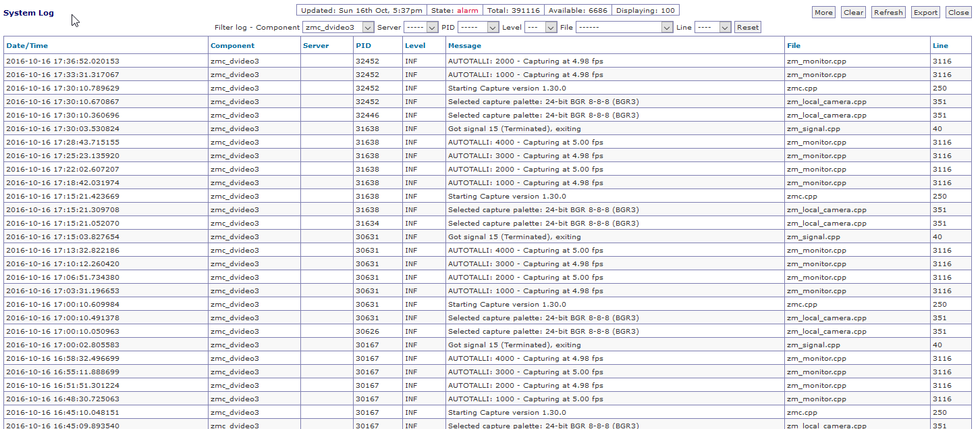Click 'AUTOTALLI: 4000' message at 16:58:32
Viewport: 980px width, 429px height.
click(x=526, y=359)
